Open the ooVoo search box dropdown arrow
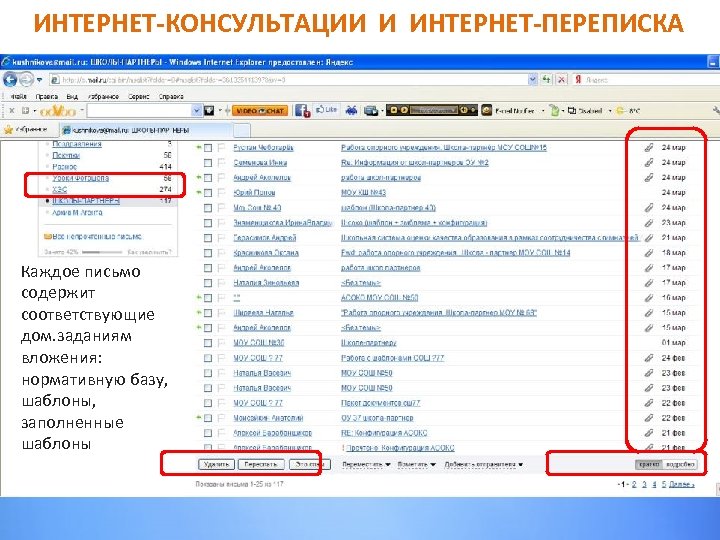The image size is (720, 540). click(x=197, y=111)
